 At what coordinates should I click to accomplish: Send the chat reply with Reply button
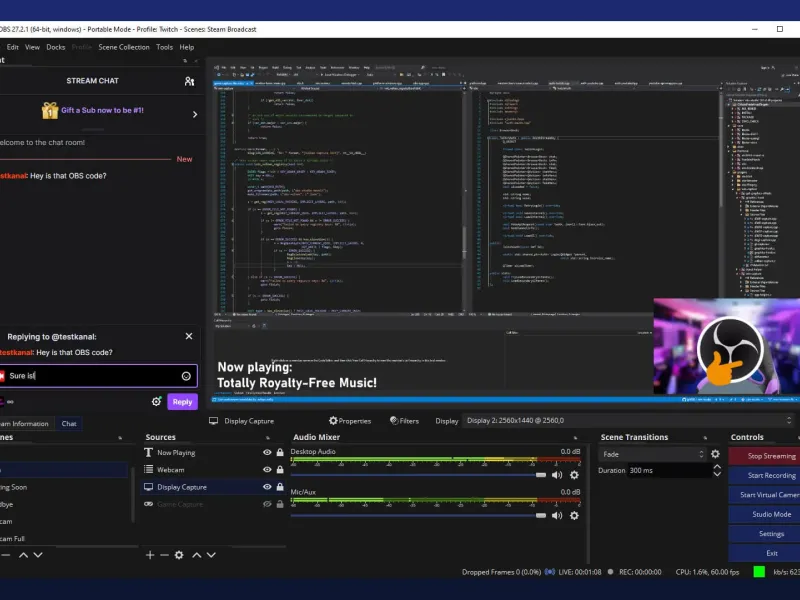[182, 402]
